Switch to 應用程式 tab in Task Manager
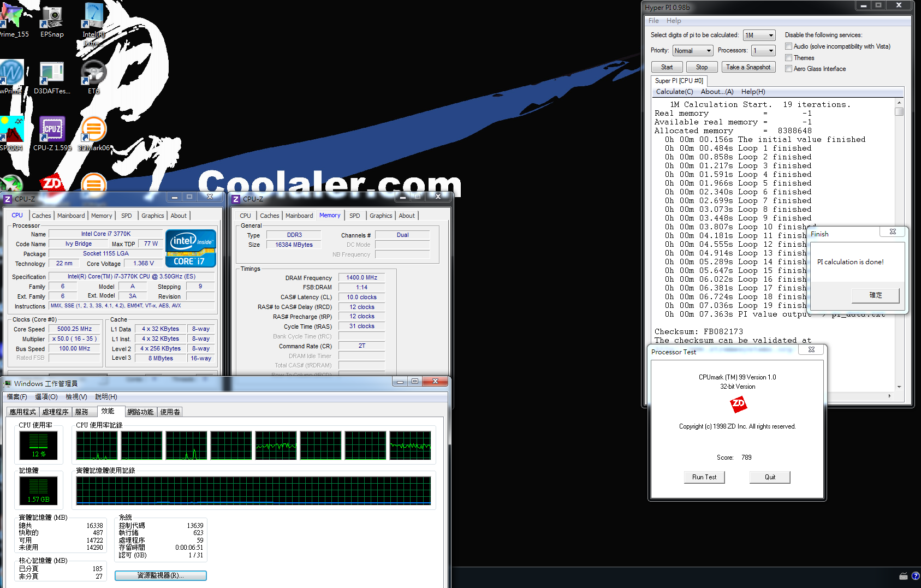Image resolution: width=921 pixels, height=588 pixels. (x=23, y=412)
